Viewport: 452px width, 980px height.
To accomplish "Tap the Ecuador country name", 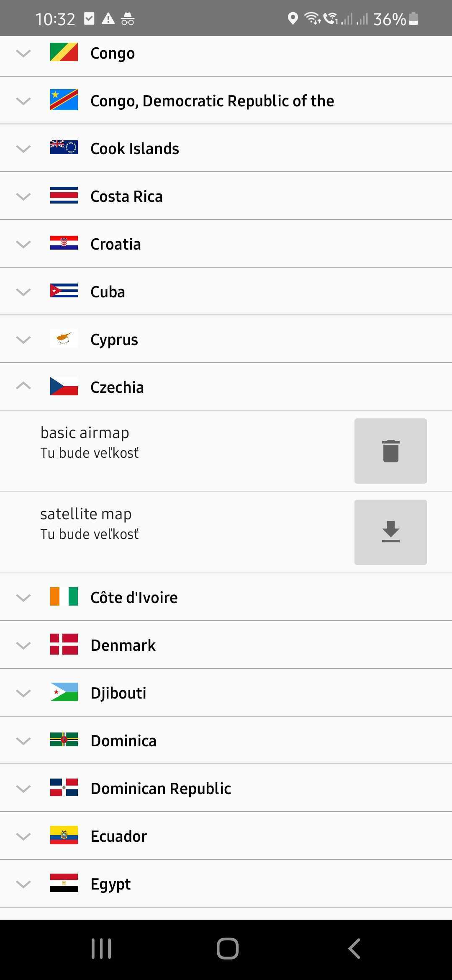I will 119,836.
